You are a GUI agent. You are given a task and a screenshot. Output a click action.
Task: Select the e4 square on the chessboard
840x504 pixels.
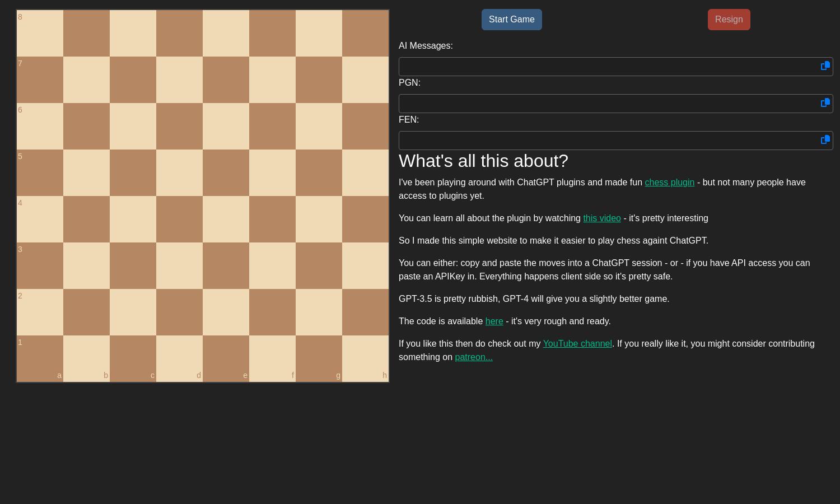[226, 219]
